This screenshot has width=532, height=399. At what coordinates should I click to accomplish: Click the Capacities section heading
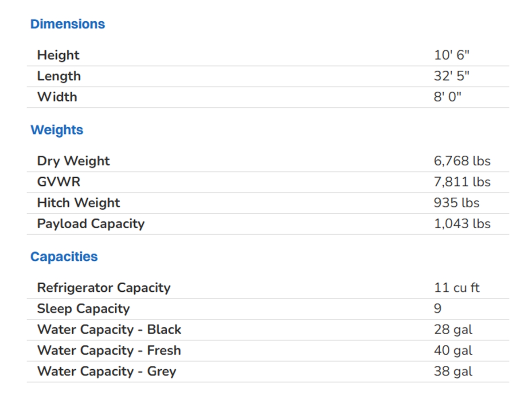tap(64, 257)
